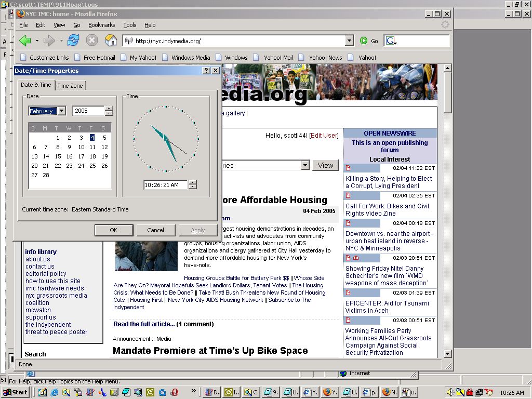Click the time input field
Viewport: 532px width, 399px height.
coord(165,185)
